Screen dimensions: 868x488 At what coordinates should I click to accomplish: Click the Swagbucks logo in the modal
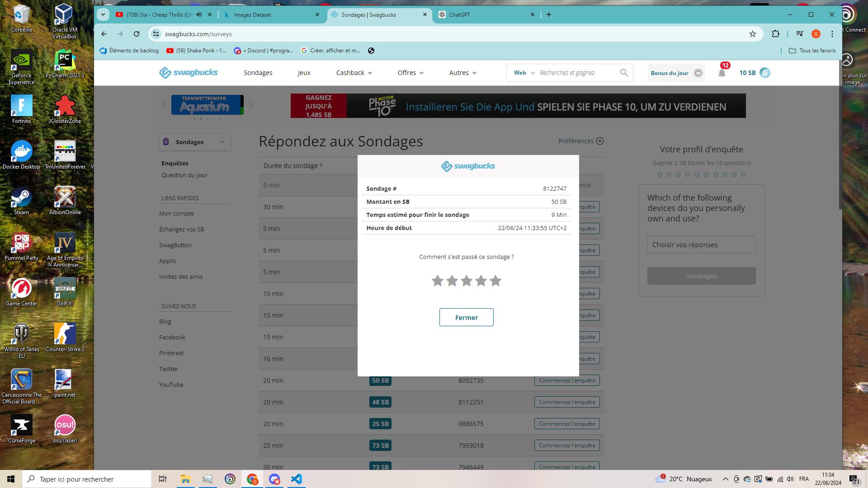467,166
